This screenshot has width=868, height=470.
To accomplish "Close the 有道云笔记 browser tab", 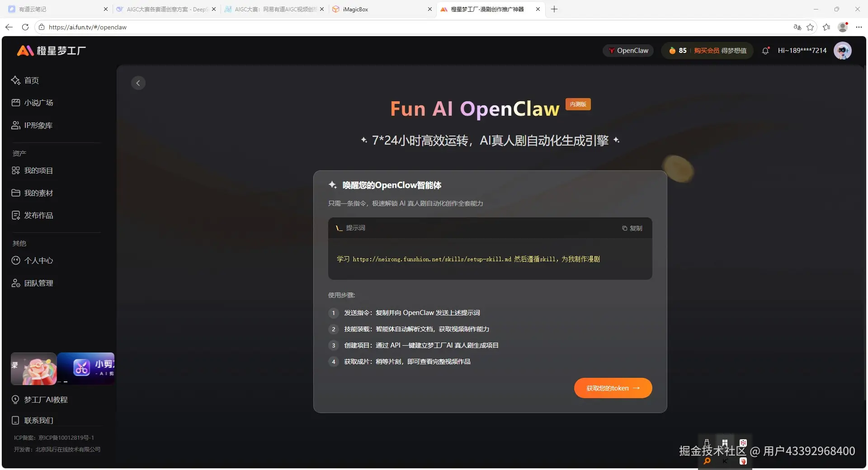I will coord(106,9).
